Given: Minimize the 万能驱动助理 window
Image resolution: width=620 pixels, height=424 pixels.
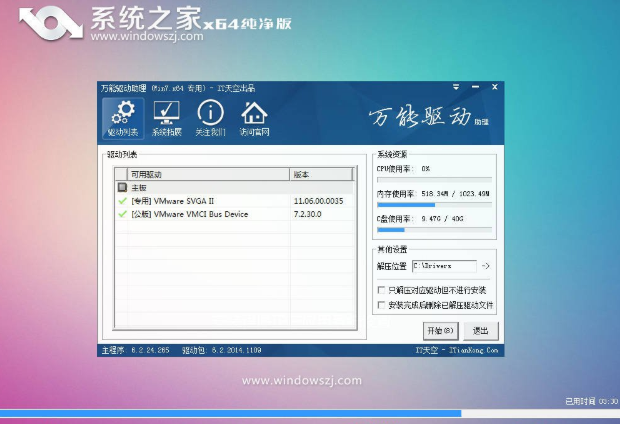Looking at the screenshot, I should [475, 87].
